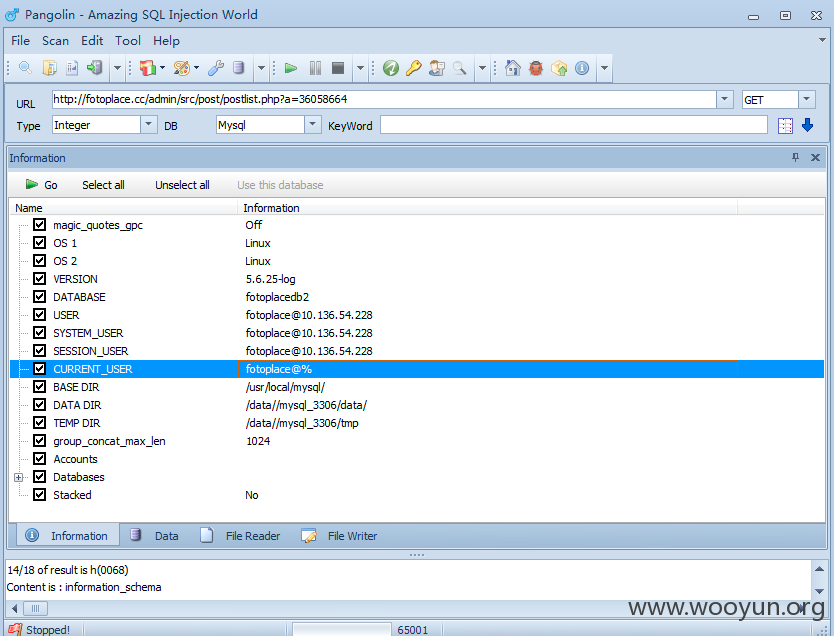Click log pane scroll down arrow
This screenshot has height=636, width=834.
(819, 592)
